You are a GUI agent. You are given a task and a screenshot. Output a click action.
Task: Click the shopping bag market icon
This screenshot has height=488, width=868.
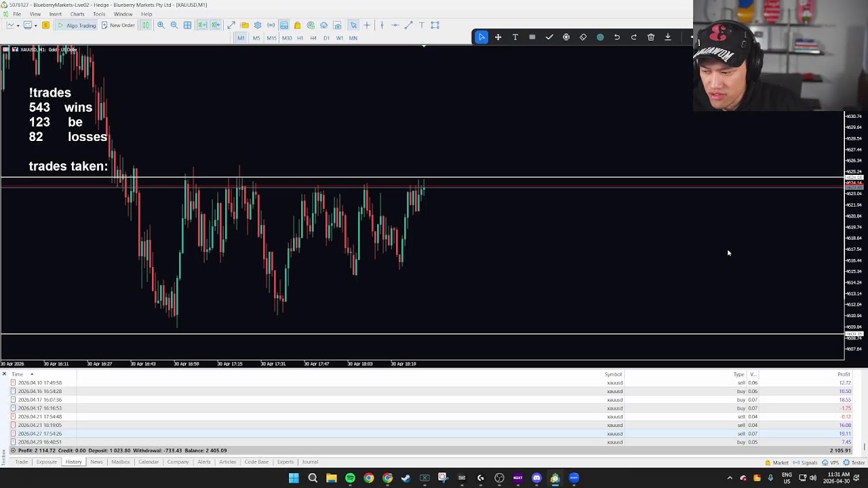click(x=297, y=25)
